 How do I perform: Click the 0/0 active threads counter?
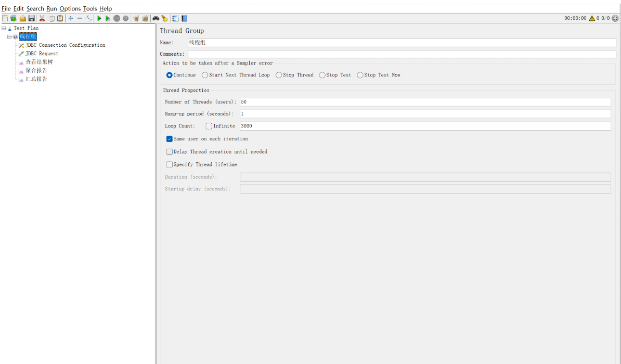605,18
